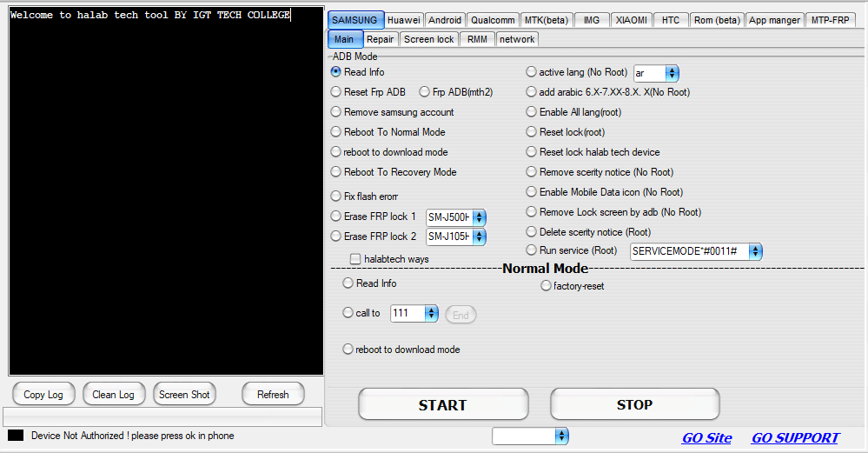Open the RMM sub-tab

click(x=477, y=40)
